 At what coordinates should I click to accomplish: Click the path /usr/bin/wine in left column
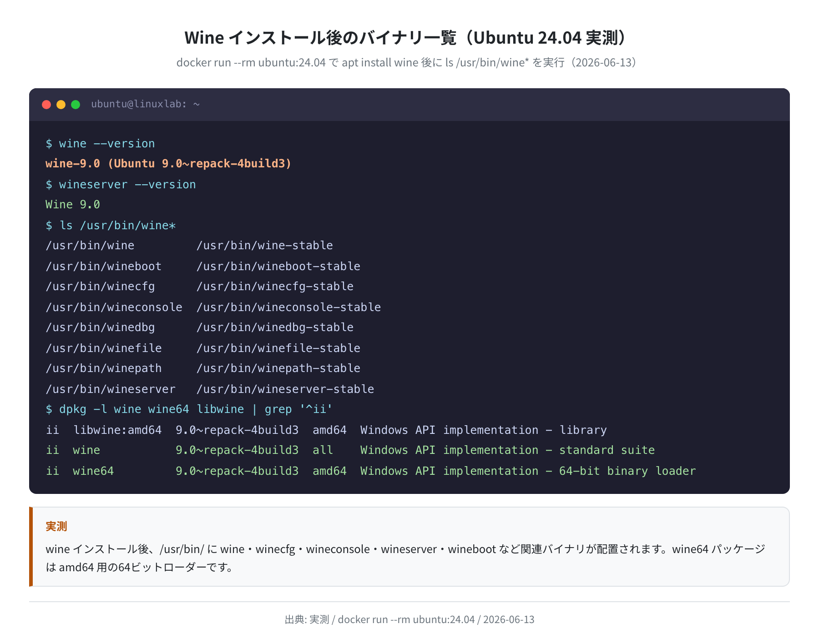click(x=90, y=246)
